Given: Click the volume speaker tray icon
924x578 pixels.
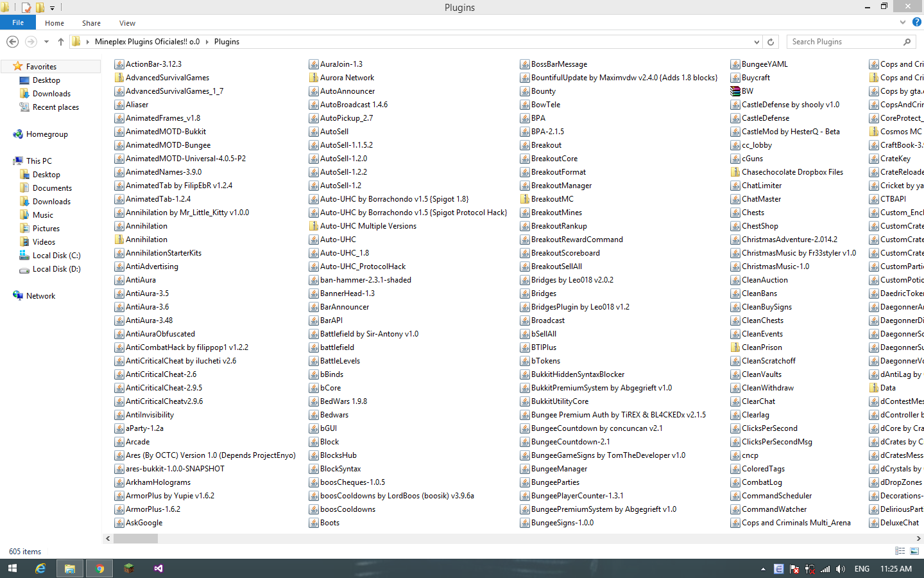Looking at the screenshot, I should click(x=841, y=569).
